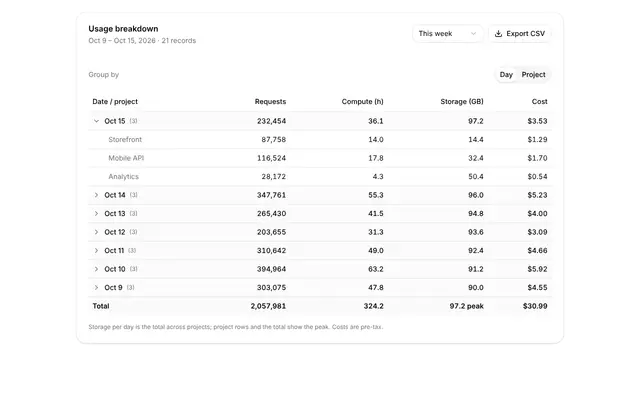Click the This week dropdown arrow
640x400 pixels.
point(473,33)
